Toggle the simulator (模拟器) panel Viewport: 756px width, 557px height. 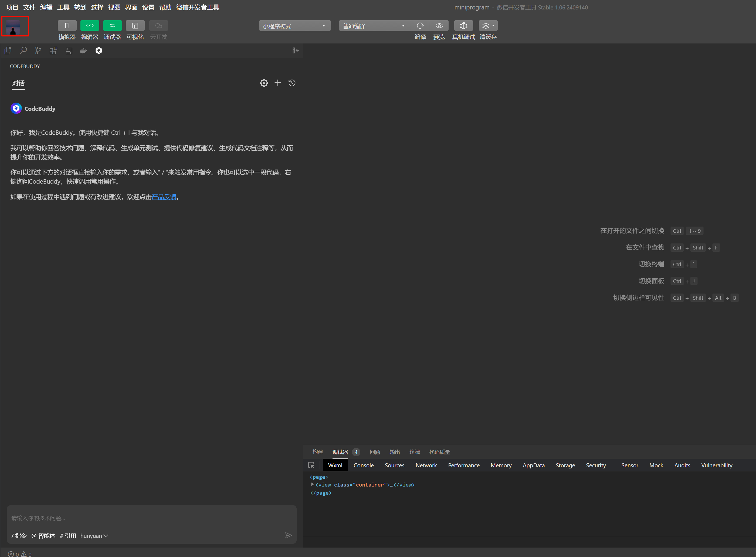pyautogui.click(x=67, y=26)
